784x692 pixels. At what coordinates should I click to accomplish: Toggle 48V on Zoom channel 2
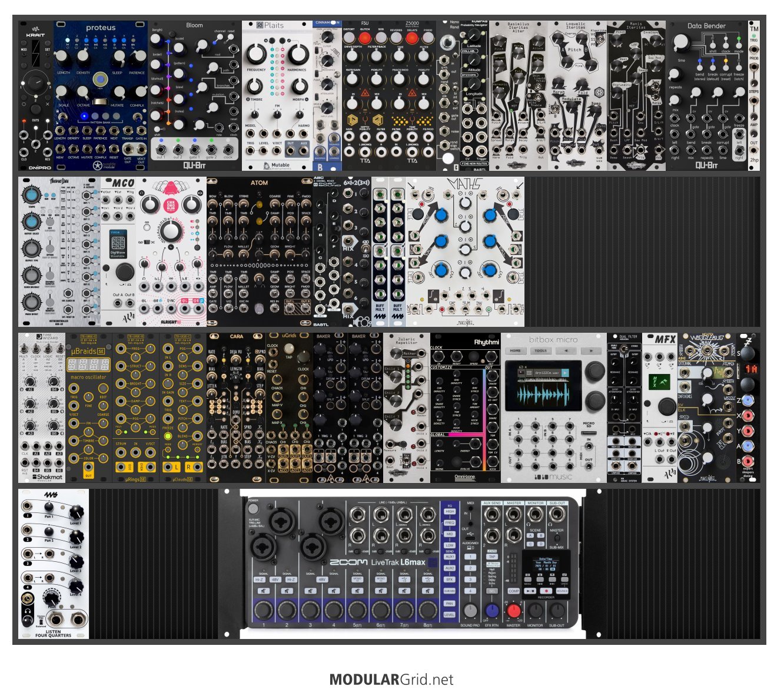(275, 580)
